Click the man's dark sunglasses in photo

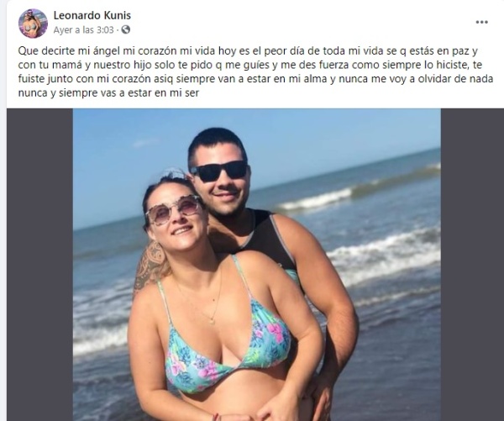pos(220,171)
